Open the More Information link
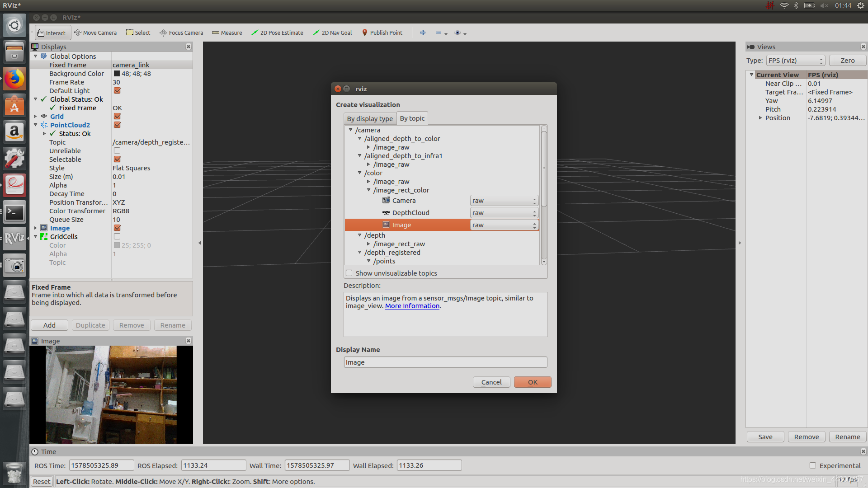Screen dimensions: 868x488 point(412,306)
